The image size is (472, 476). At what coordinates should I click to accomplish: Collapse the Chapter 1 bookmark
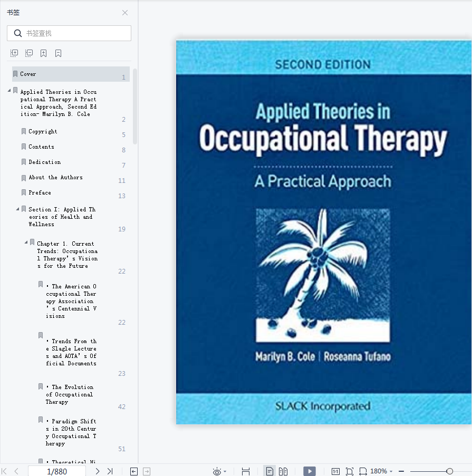(x=26, y=242)
